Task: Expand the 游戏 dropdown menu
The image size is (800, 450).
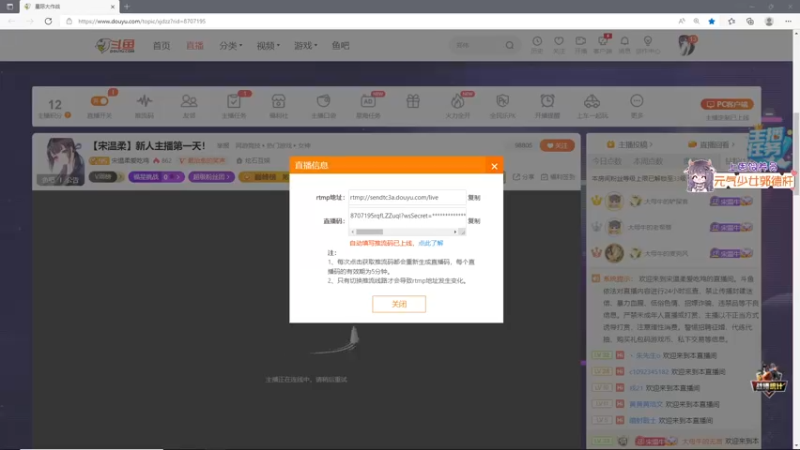Action: [306, 45]
